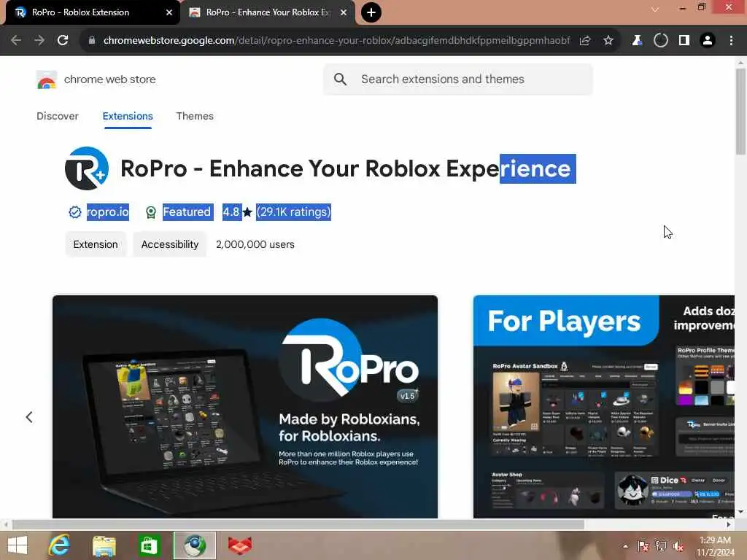Click the scroll down arrow on vertical scrollbar
The image size is (747, 560).
click(740, 512)
